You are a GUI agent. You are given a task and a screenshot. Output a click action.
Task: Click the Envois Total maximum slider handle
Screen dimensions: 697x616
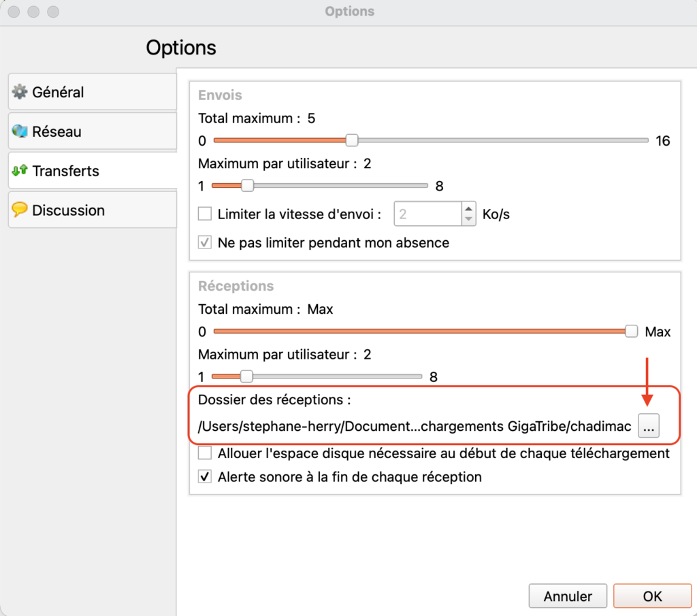[x=352, y=141]
